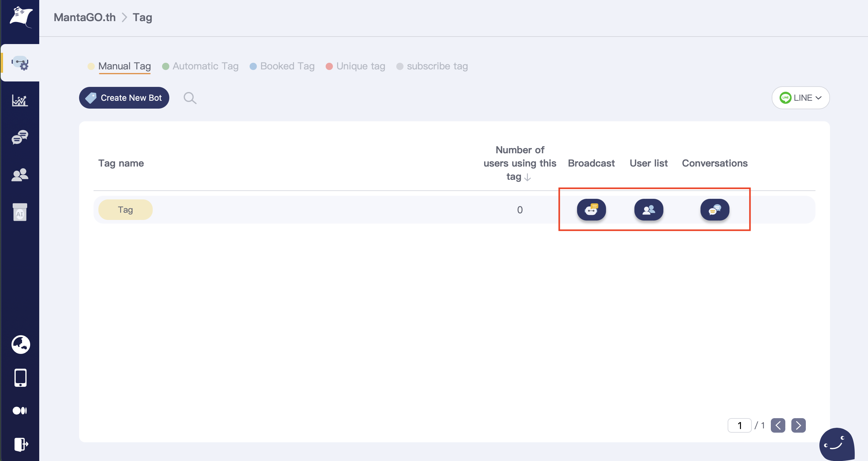The height and width of the screenshot is (461, 868).
Task: Open the AI box sidebar icon
Action: pyautogui.click(x=20, y=212)
